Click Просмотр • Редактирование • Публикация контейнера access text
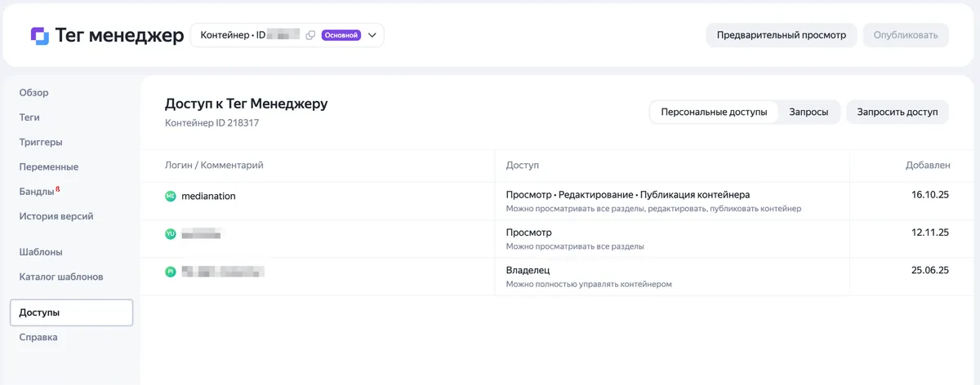Viewport: 980px width, 385px height. (628, 194)
